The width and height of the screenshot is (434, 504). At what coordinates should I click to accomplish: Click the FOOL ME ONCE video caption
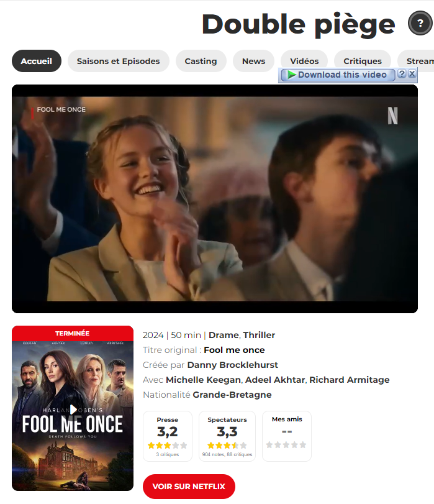pos(61,109)
